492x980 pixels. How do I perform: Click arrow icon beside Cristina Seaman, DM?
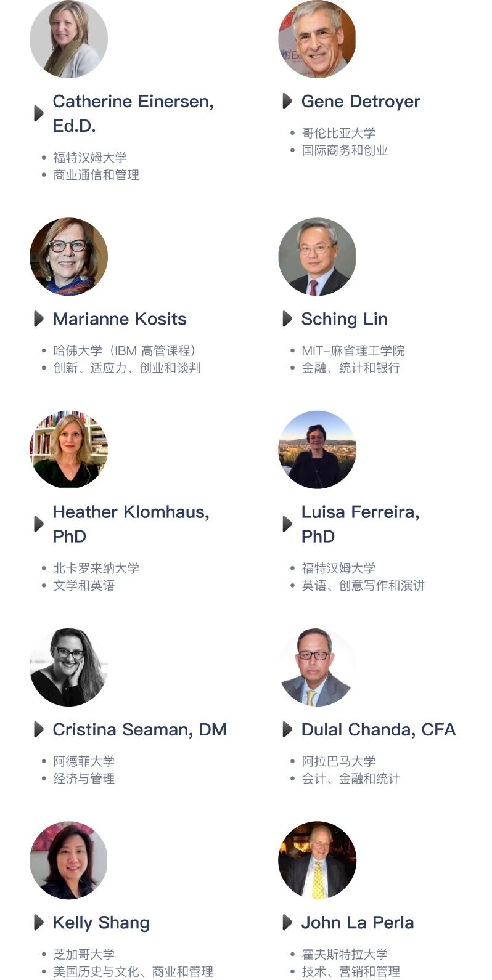tap(38, 729)
